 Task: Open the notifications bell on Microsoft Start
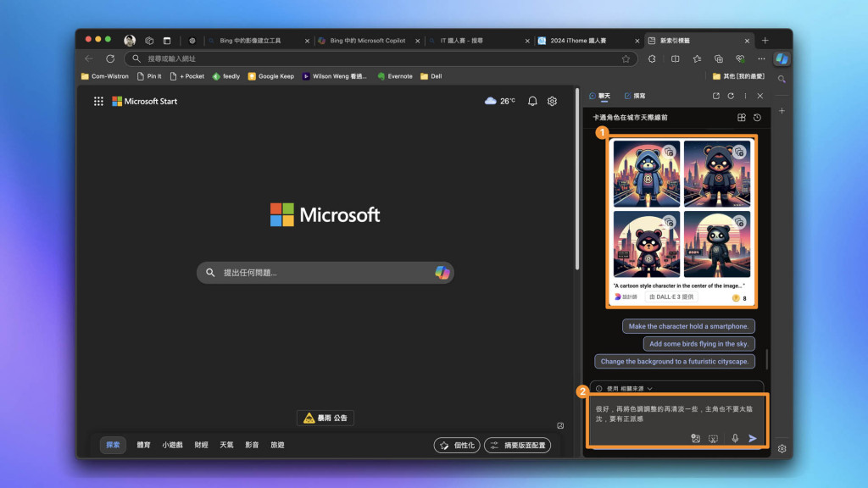(532, 102)
